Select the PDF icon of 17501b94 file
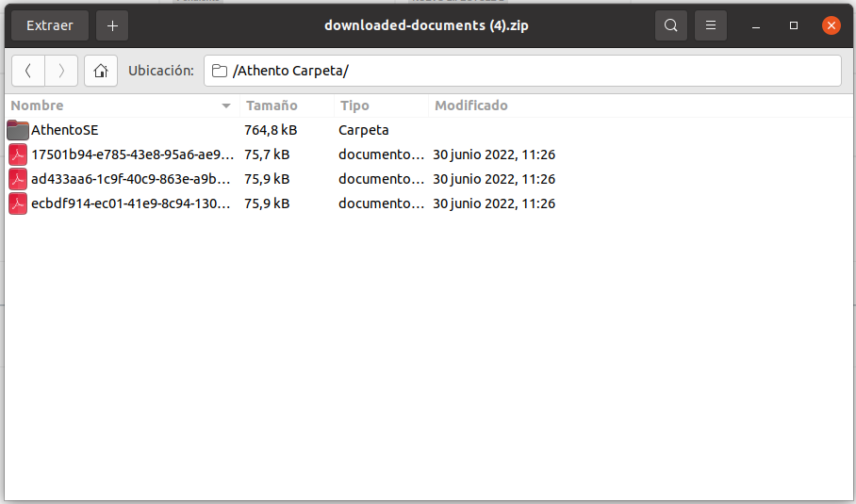 click(x=18, y=154)
